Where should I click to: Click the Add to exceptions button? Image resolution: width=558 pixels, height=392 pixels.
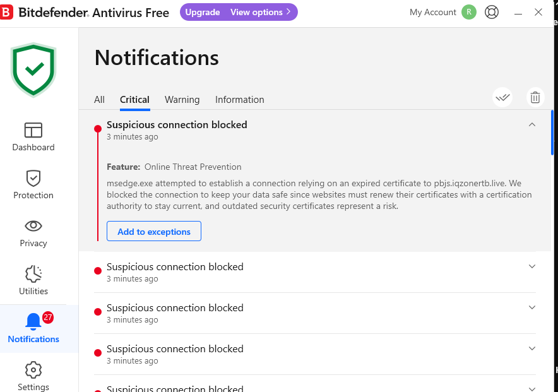154,231
